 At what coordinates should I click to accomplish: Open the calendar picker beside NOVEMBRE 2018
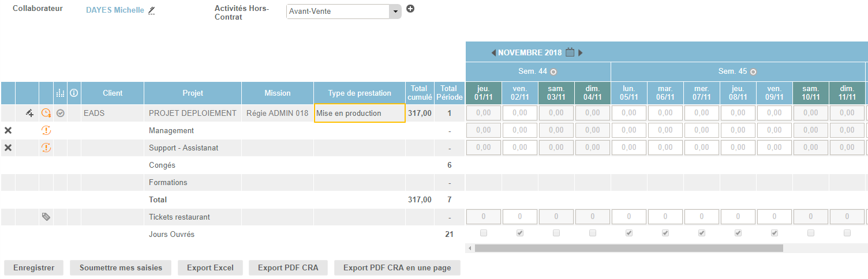click(x=570, y=52)
